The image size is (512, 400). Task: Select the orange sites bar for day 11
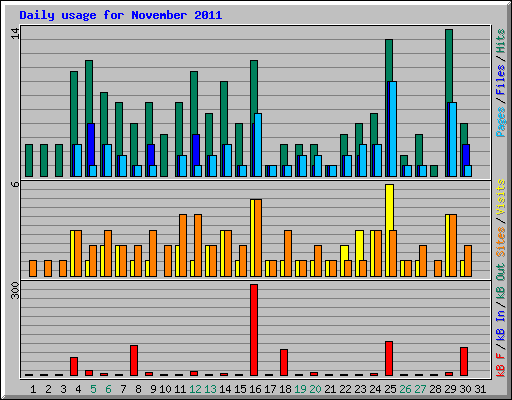pyautogui.click(x=183, y=245)
